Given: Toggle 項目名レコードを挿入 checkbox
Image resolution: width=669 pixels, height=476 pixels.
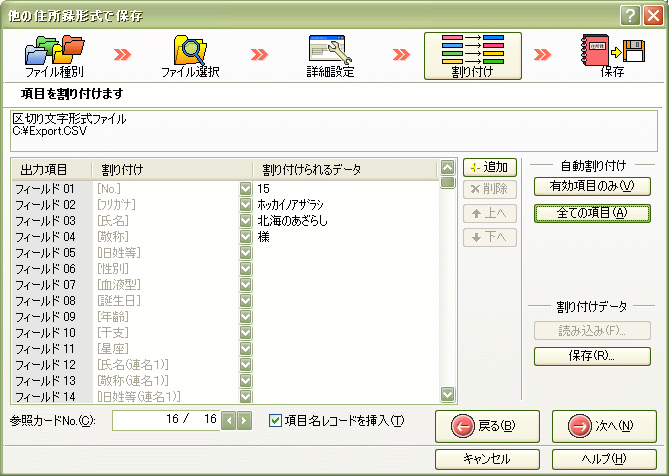Looking at the screenshot, I should pyautogui.click(x=276, y=421).
